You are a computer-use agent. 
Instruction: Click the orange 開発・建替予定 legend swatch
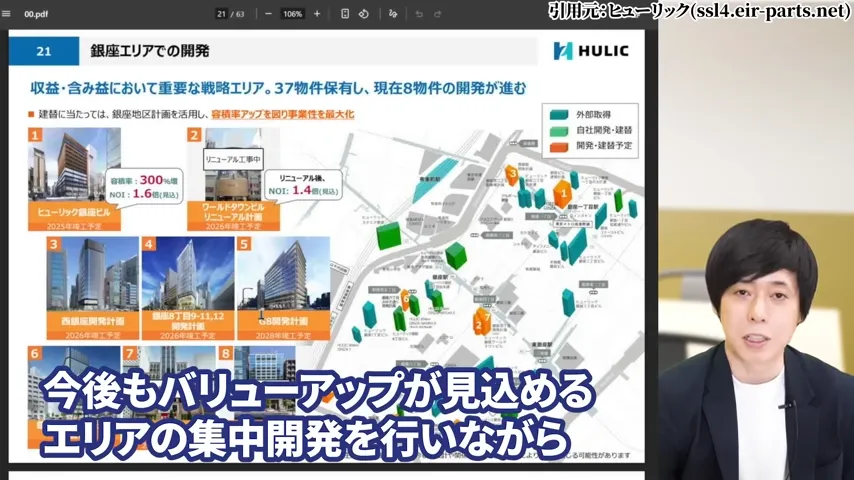559,147
